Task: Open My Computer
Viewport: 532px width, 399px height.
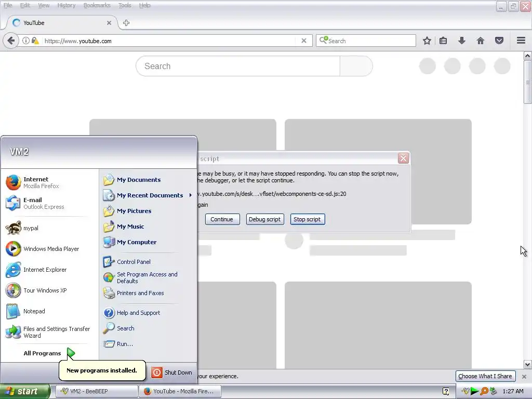Action: [x=130, y=242]
